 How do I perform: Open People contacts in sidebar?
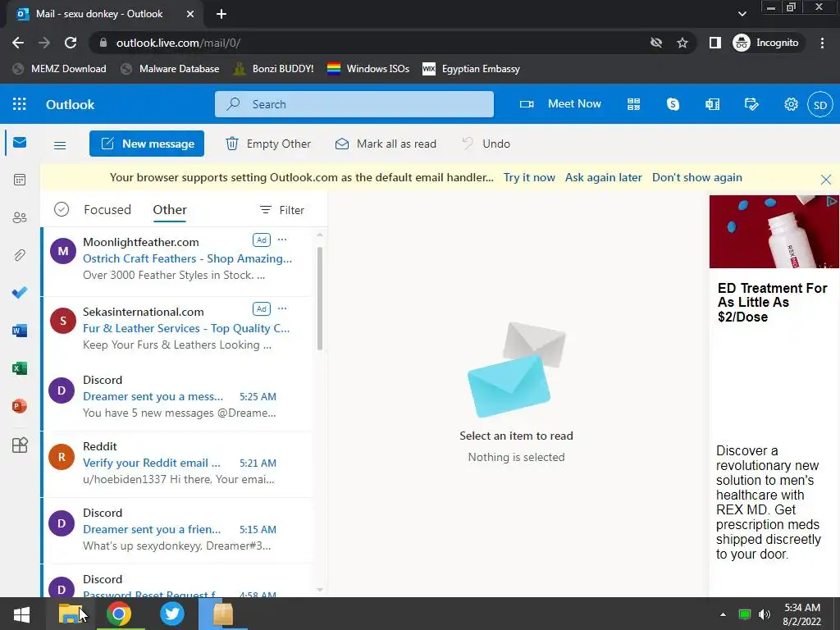click(x=20, y=217)
